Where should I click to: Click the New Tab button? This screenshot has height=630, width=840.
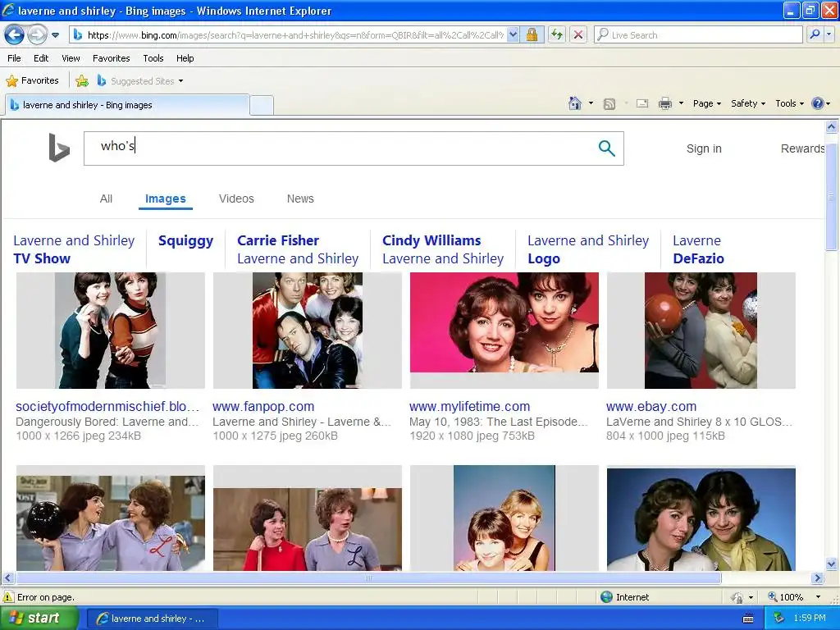point(262,106)
